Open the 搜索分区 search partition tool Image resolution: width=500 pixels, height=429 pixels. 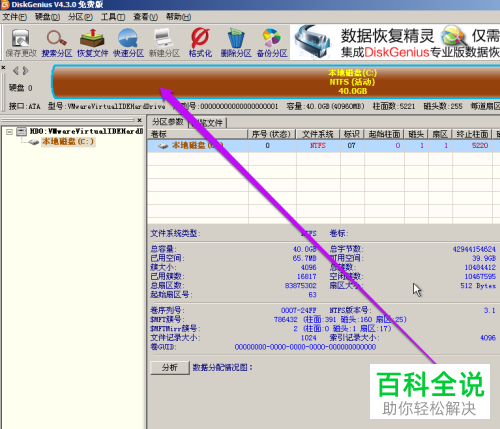pyautogui.click(x=57, y=43)
